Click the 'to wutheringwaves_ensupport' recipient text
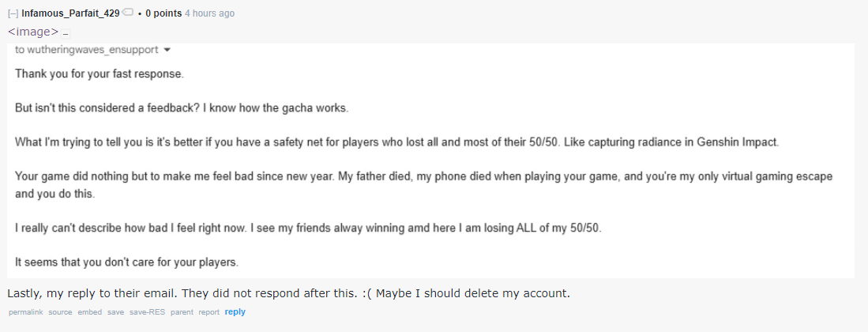868x332 pixels. (x=87, y=50)
